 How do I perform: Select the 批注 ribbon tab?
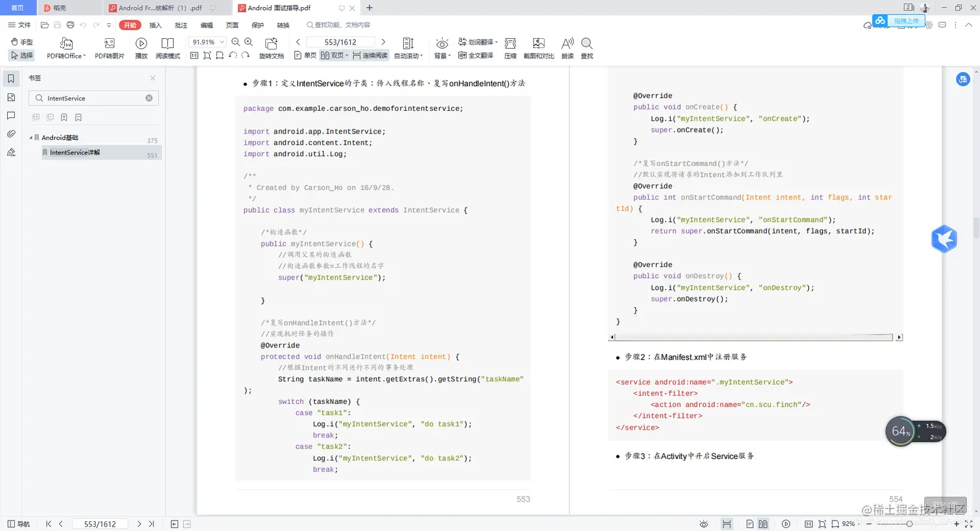click(181, 25)
